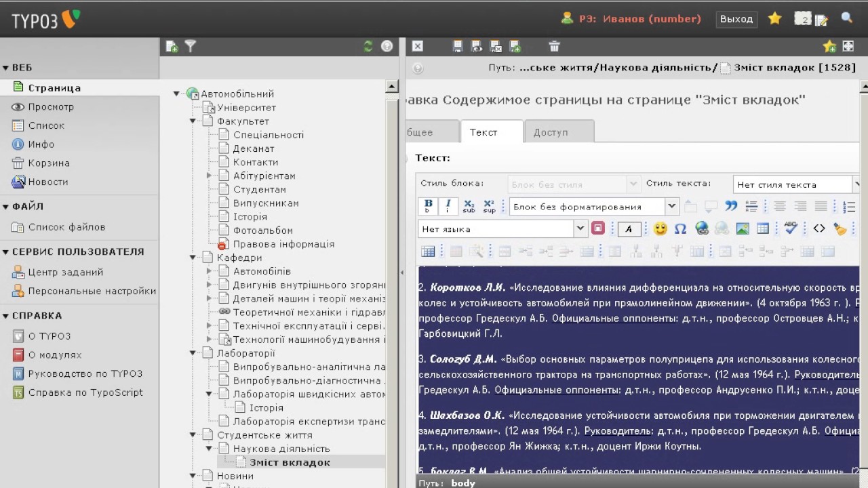The width and height of the screenshot is (868, 488).
Task: Click the Выход logout button
Action: [736, 19]
